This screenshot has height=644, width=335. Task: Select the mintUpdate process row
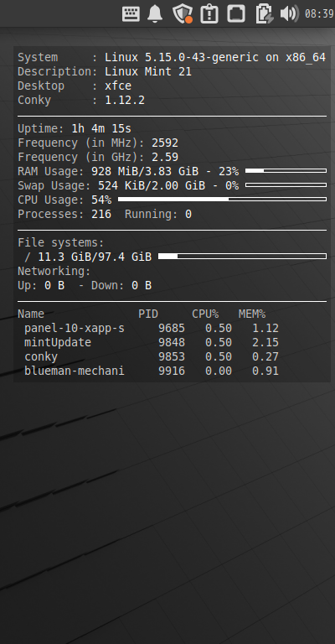click(152, 342)
